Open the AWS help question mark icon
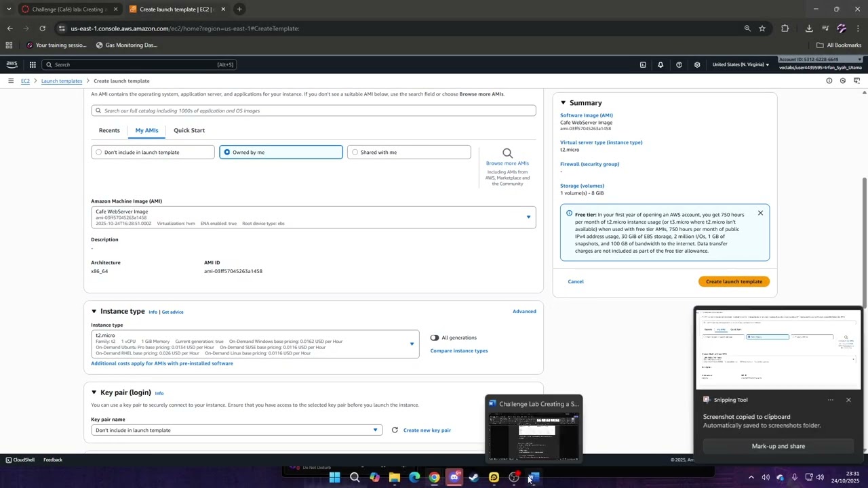 [679, 64]
